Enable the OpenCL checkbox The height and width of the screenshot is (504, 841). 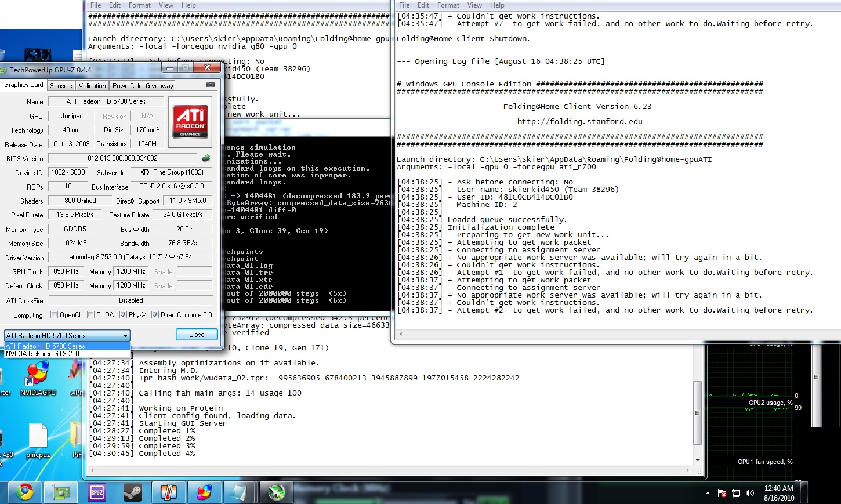55,315
